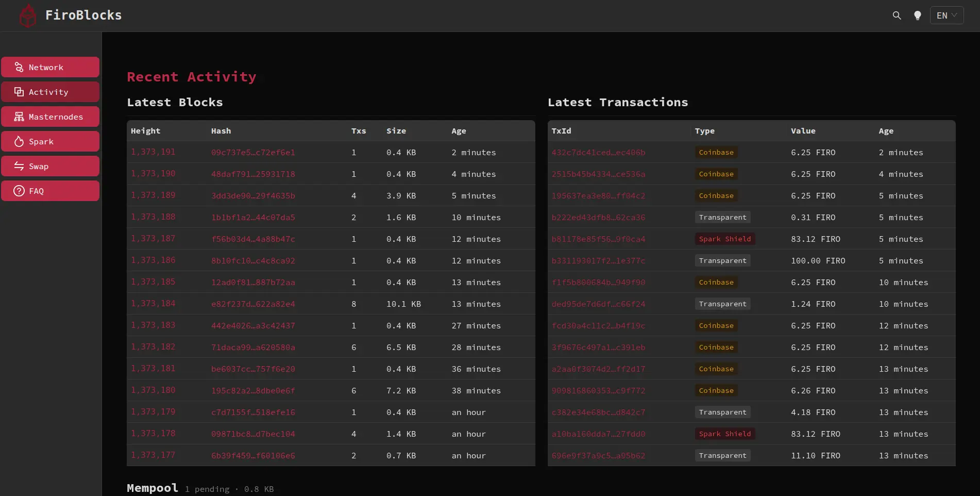Viewport: 980px width, 496px height.
Task: Open transaction 432c7dc41ced…ec406b
Action: [598, 153]
